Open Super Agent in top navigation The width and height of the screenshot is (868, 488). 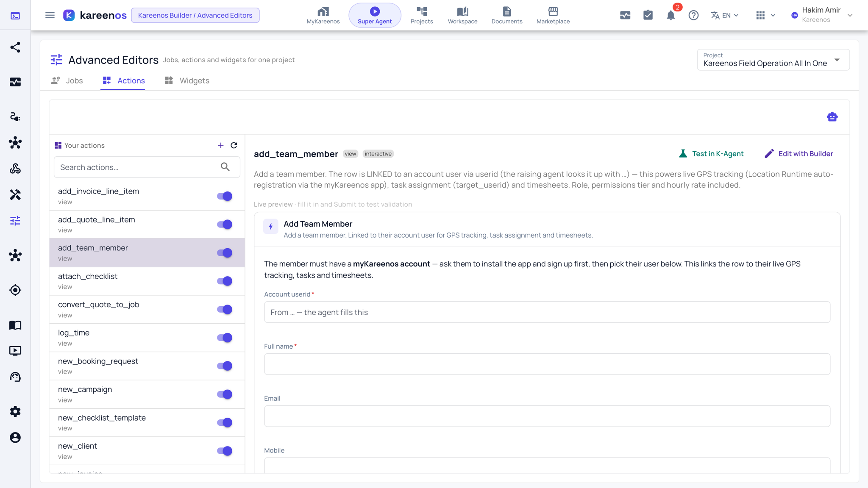[375, 15]
